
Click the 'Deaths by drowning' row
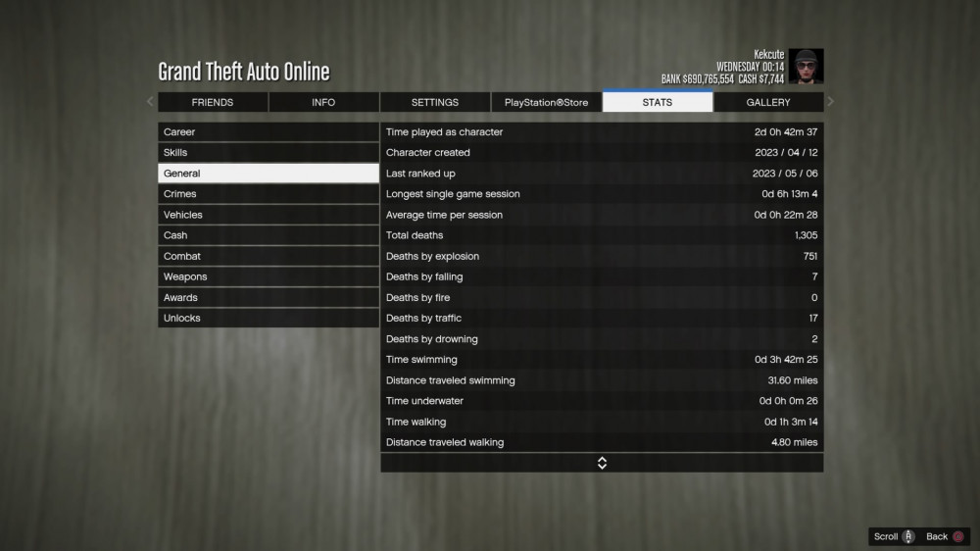pyautogui.click(x=602, y=339)
